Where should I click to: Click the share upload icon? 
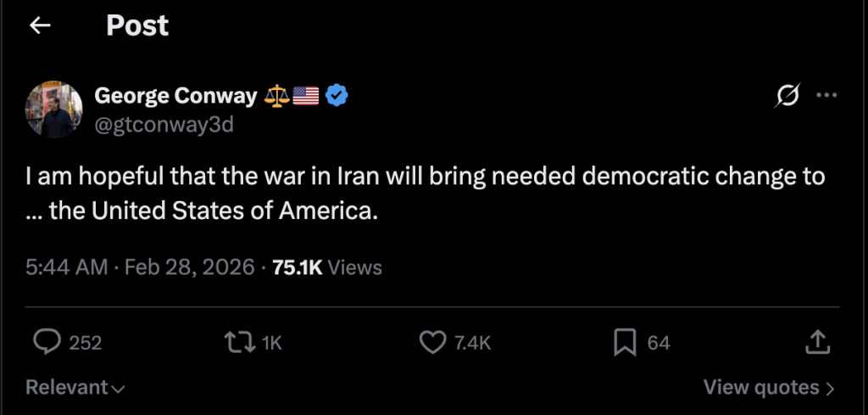click(816, 342)
